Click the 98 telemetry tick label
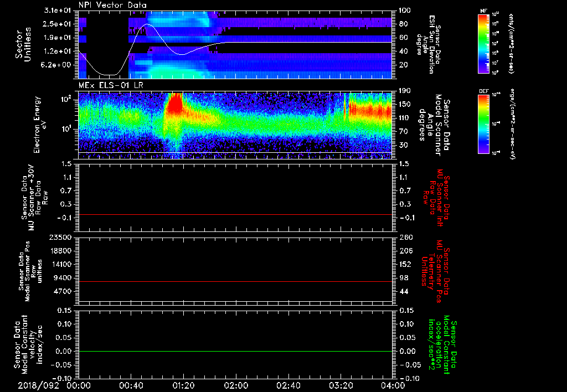Screen dimensions: 567x392 [x=404, y=278]
